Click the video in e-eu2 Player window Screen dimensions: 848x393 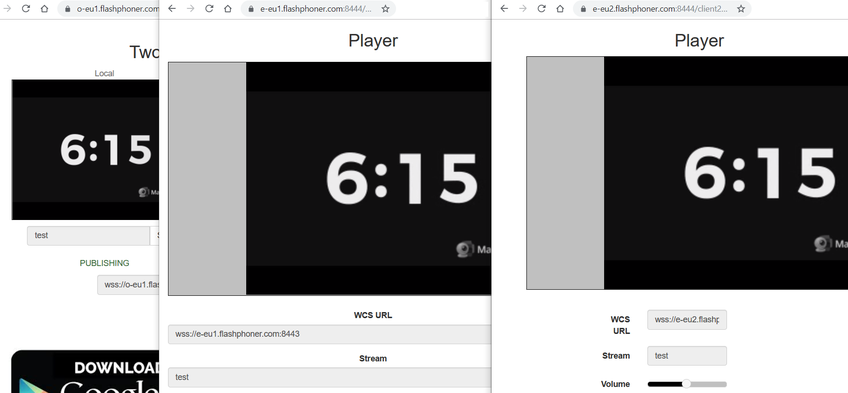(x=687, y=173)
